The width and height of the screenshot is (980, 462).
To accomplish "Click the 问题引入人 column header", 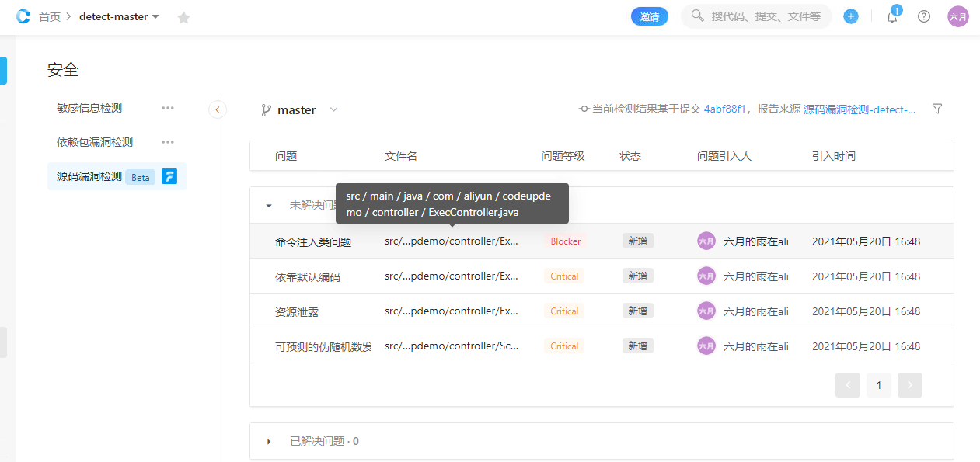I will coord(724,156).
